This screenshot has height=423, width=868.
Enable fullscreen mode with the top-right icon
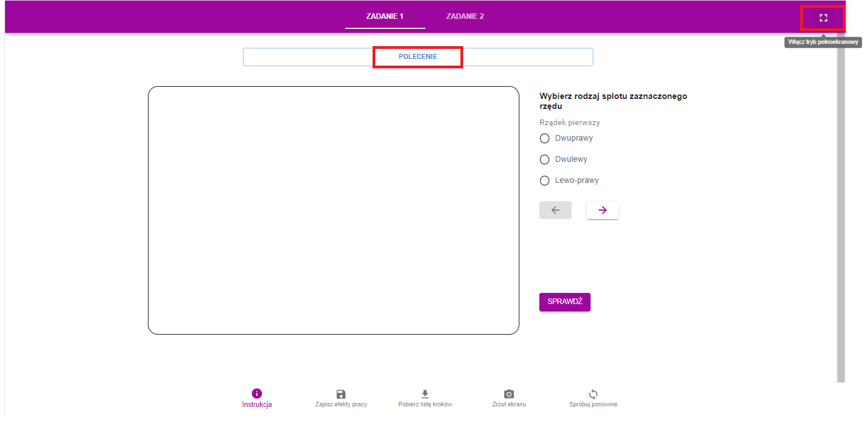[823, 18]
